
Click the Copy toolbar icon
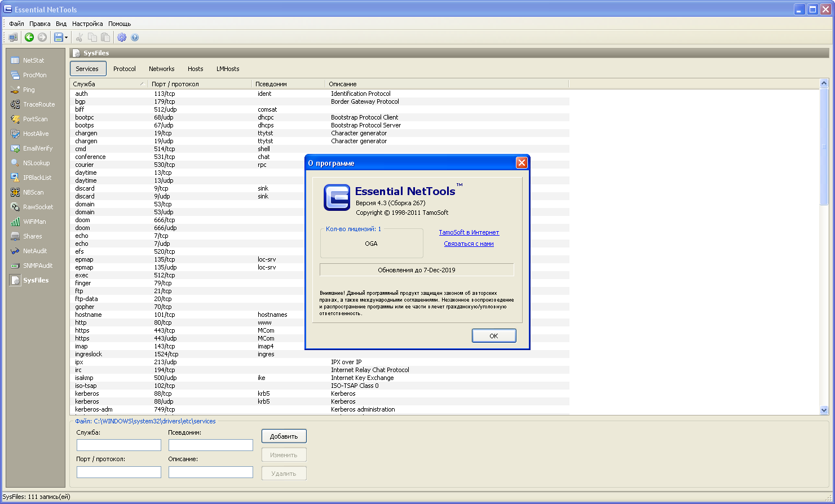point(92,37)
